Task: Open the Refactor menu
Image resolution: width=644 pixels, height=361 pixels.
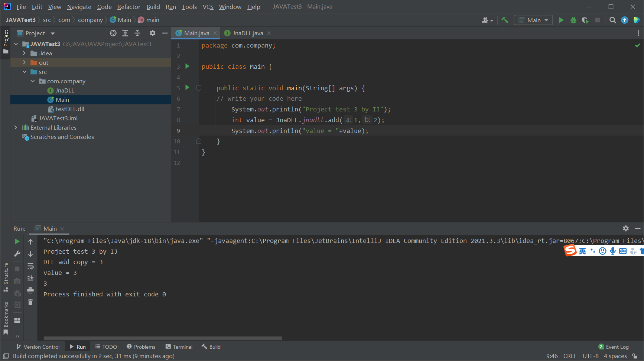Action: (x=129, y=7)
